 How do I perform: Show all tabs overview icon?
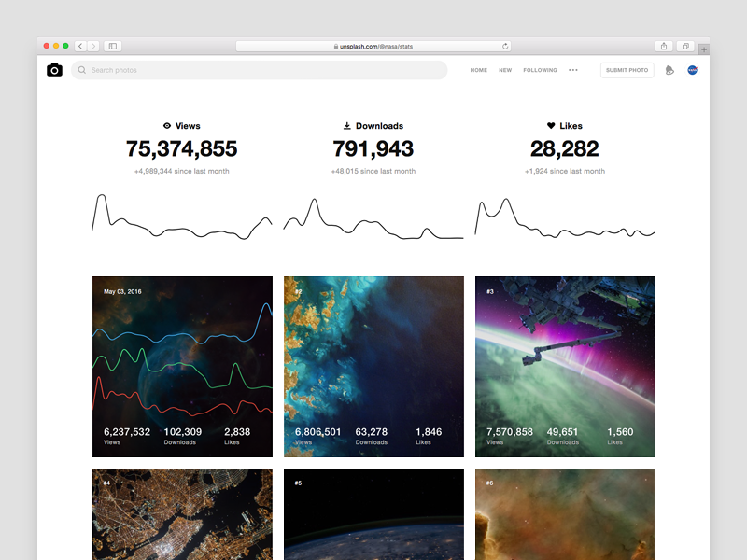(685, 46)
